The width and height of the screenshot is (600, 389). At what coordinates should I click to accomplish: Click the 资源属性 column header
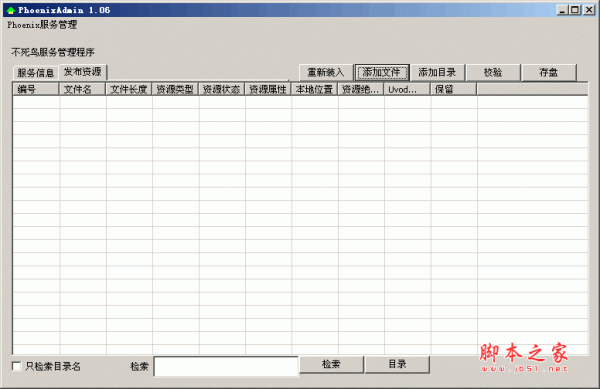point(268,90)
